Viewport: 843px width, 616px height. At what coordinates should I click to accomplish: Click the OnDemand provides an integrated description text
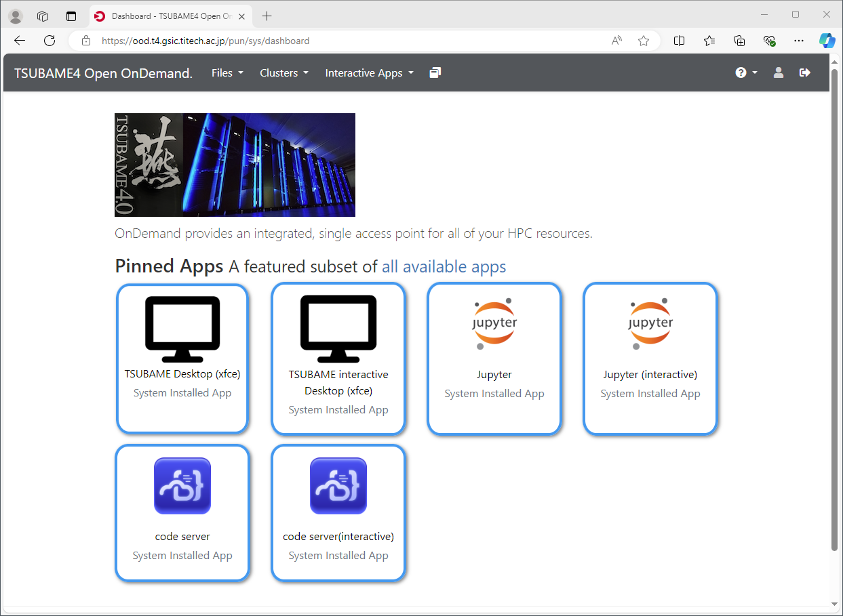354,233
